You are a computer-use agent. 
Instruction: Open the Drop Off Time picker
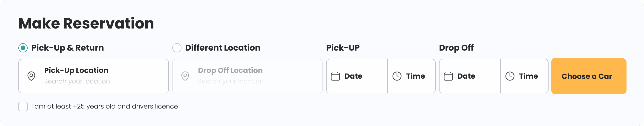point(528,76)
